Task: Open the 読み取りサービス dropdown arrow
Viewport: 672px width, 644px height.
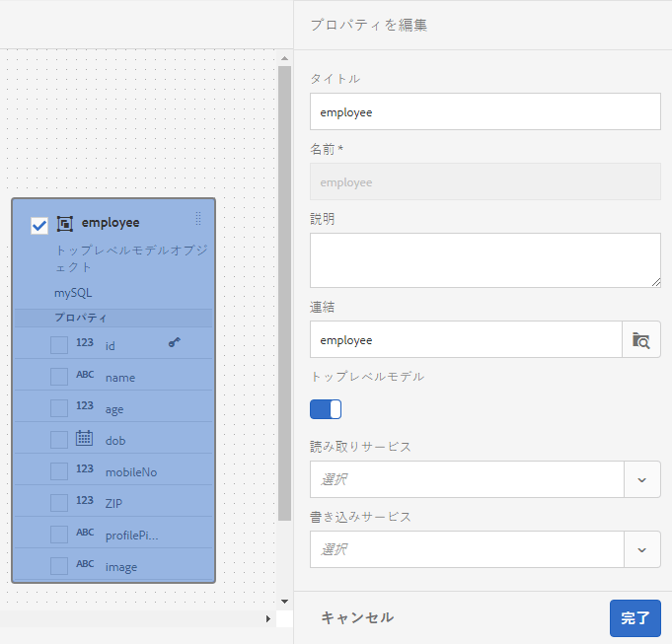Action: point(642,479)
